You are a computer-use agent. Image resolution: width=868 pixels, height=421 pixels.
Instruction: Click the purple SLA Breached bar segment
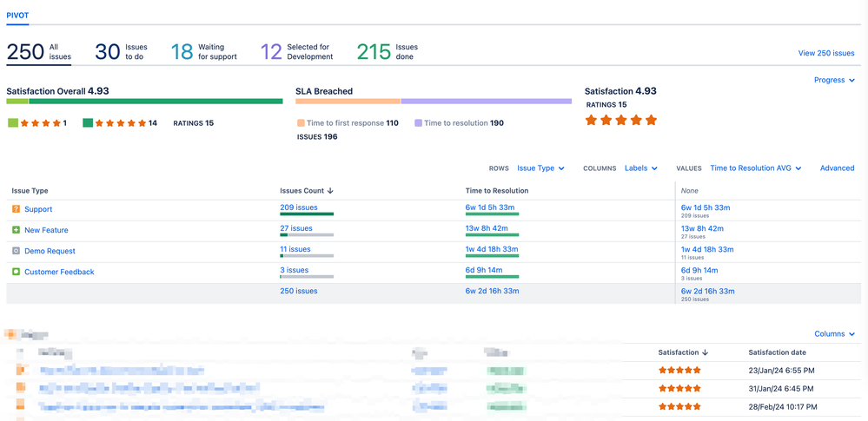click(x=486, y=102)
